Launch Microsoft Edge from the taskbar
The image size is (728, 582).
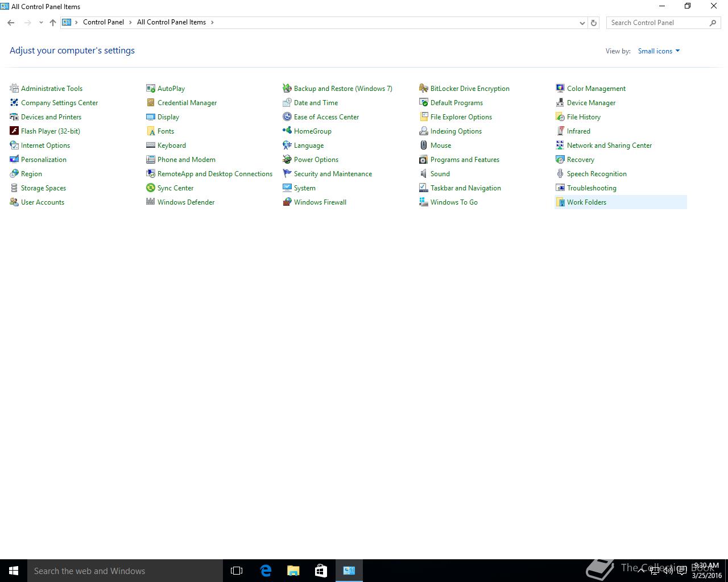click(266, 571)
